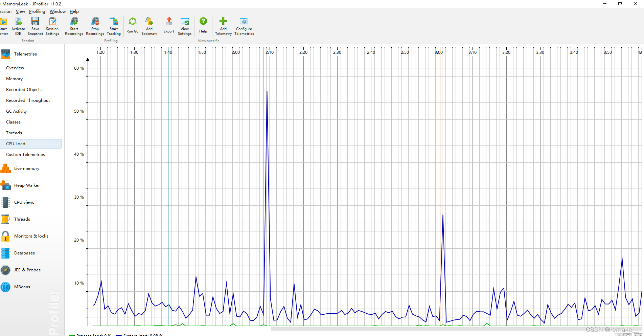This screenshot has height=336, width=644.
Task: Click the 1:20 time axis label
Action: (x=100, y=52)
